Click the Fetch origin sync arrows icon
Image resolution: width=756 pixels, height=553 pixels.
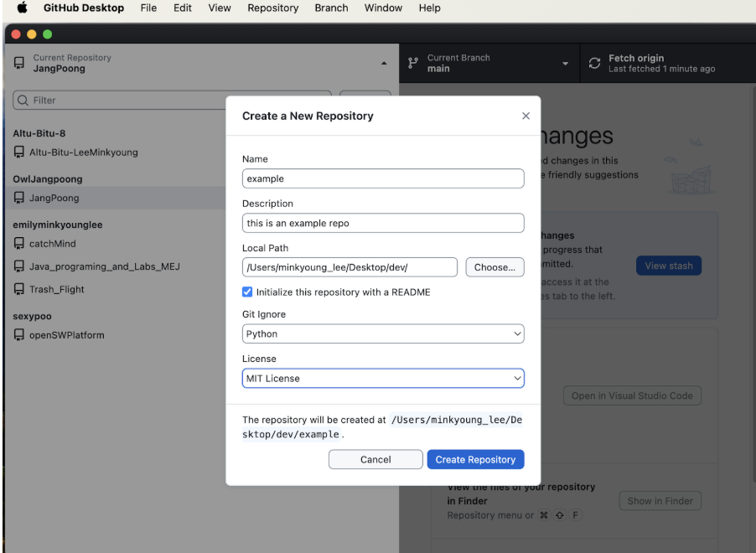click(594, 63)
